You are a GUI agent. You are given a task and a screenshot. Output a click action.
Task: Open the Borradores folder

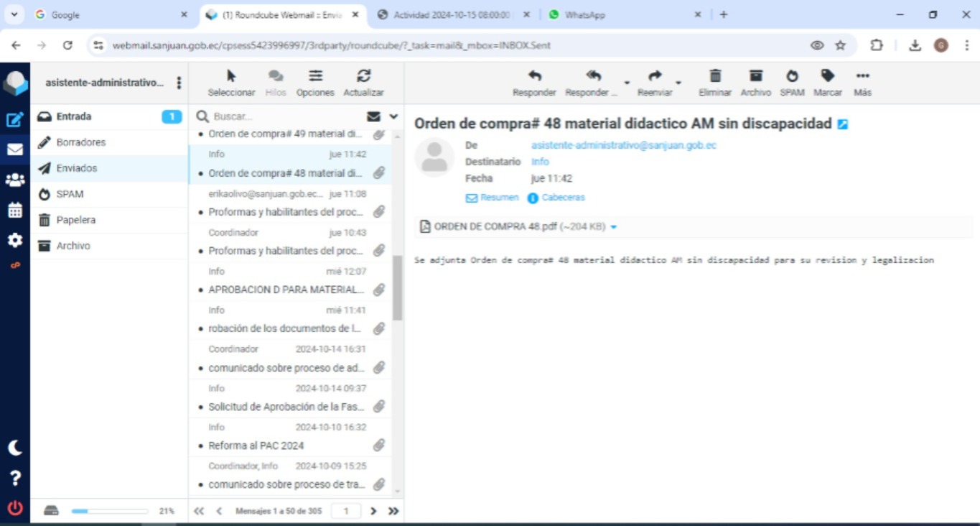click(x=81, y=142)
